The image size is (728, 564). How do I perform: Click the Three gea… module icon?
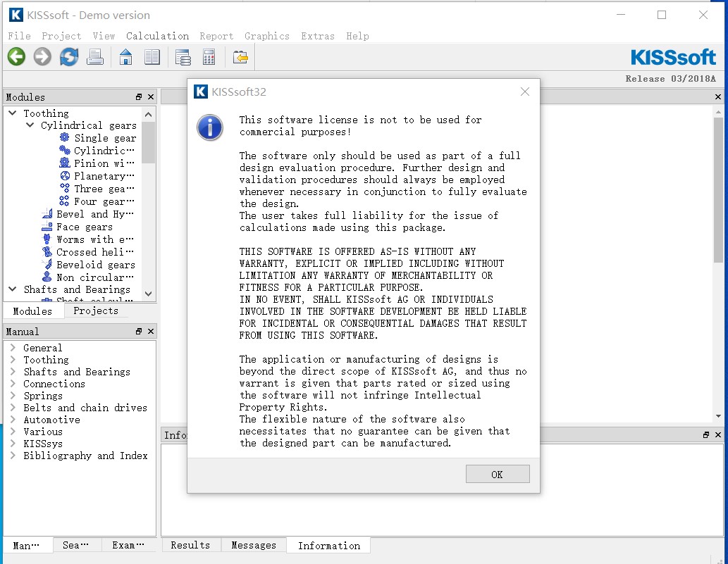(x=65, y=188)
